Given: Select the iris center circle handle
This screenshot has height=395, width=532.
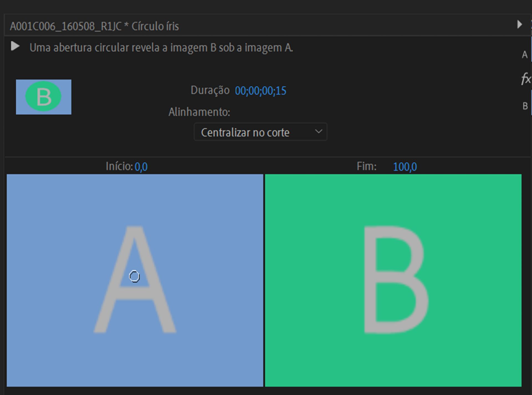Looking at the screenshot, I should point(134,276).
